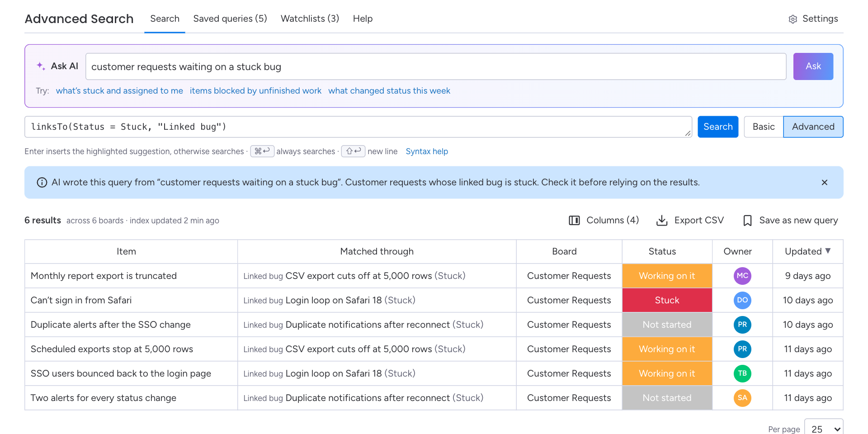Try "what's stuck and assigned to me" suggestion

tap(119, 91)
